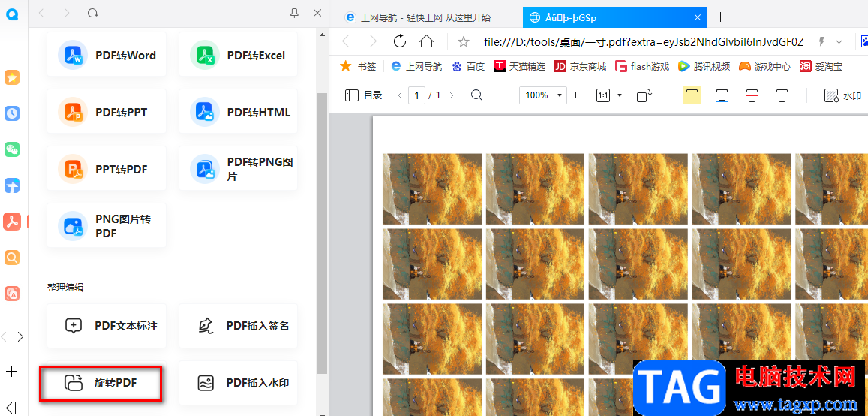
Task: Open the PDF转Excel converter
Action: 238,55
